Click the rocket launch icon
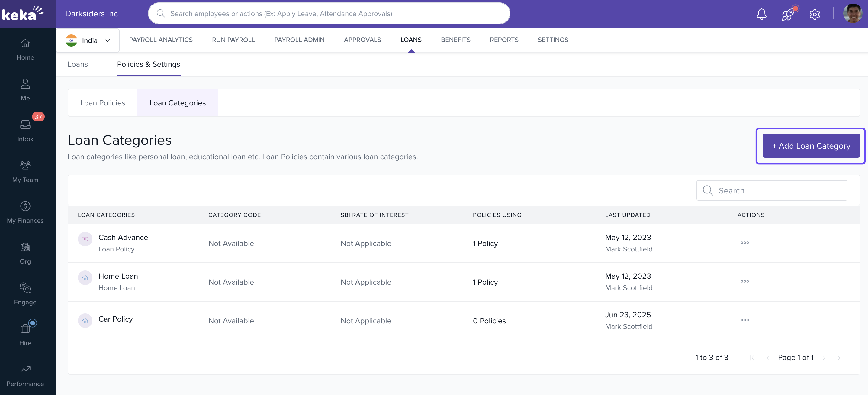Screen dimensions: 868x395 click(x=788, y=14)
